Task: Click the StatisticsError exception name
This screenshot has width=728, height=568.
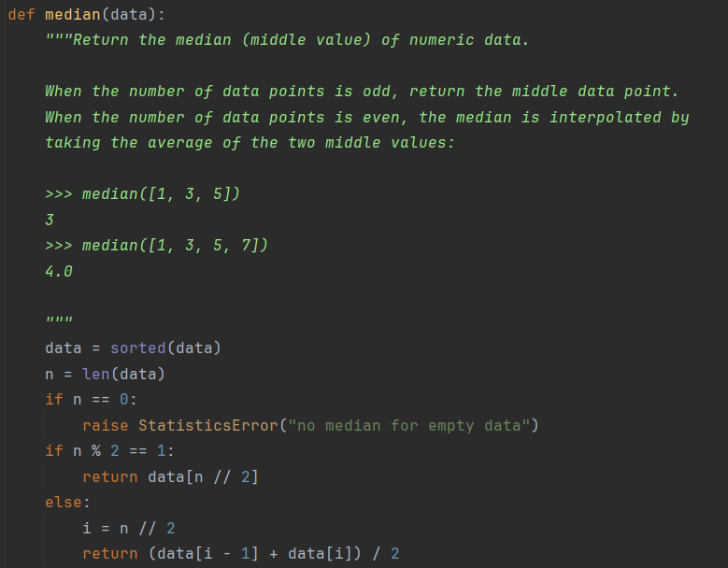Action: [x=207, y=426]
